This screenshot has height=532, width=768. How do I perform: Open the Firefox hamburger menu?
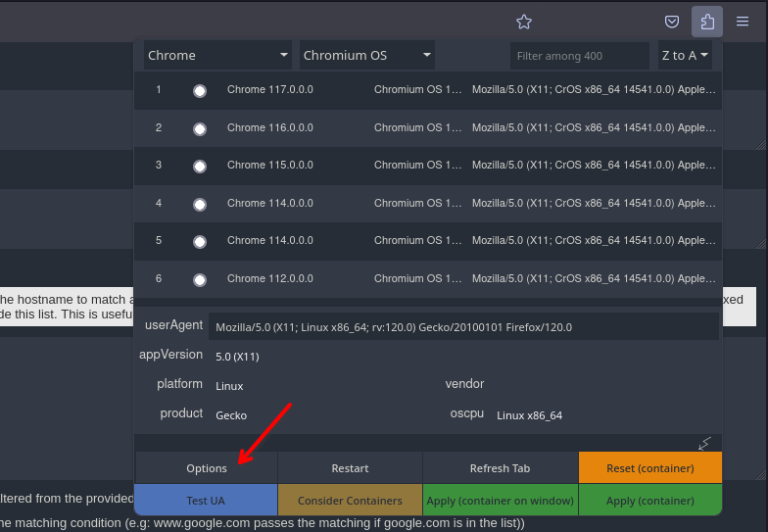(743, 22)
